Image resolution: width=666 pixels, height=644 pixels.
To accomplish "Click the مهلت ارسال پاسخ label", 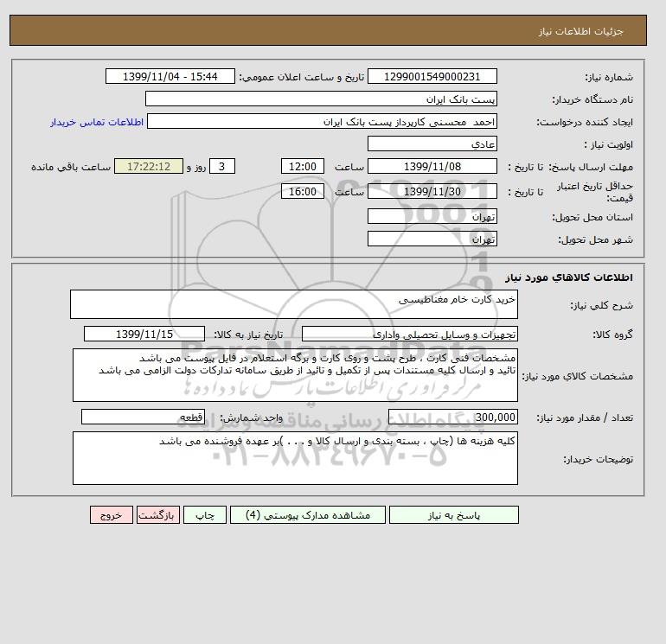I will (x=591, y=167).
